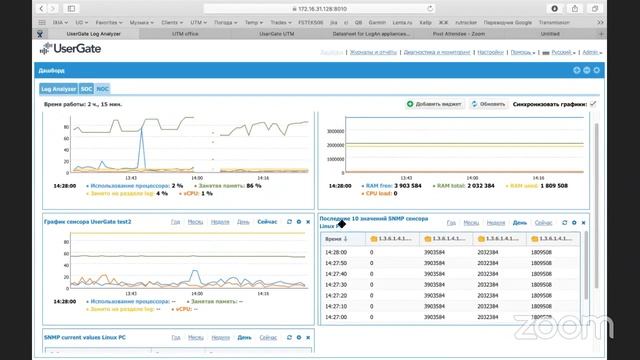Select the Log Analyzer dashboard tab
640x360 pixels.
click(58, 89)
